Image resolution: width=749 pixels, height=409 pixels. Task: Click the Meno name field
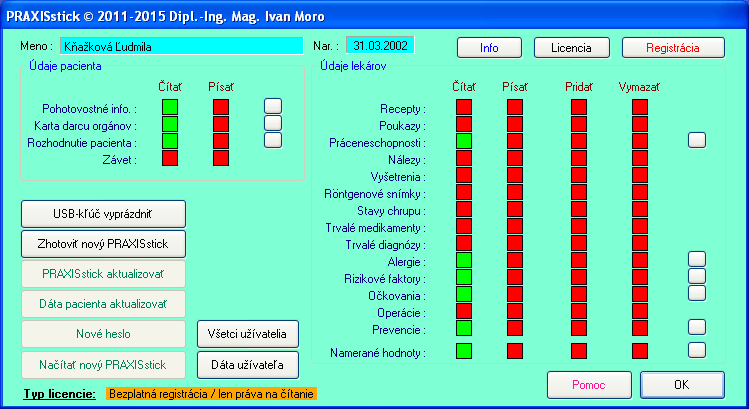tap(182, 46)
